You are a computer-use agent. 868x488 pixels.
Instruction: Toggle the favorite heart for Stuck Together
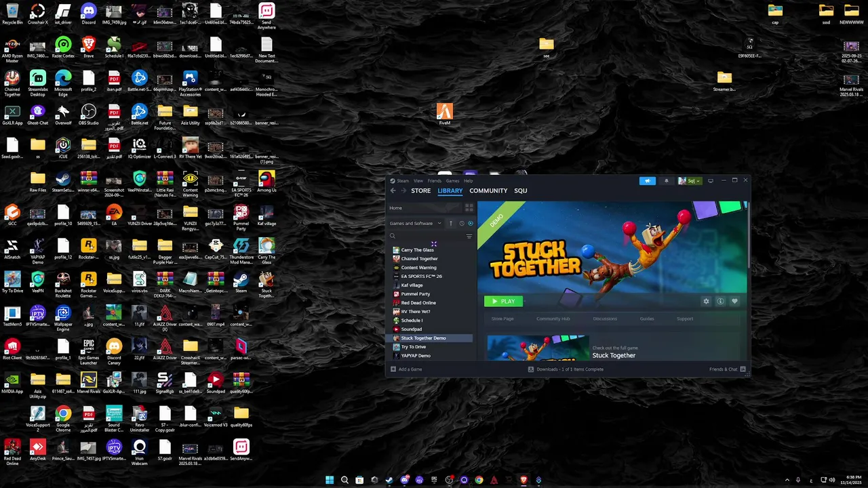click(x=734, y=302)
